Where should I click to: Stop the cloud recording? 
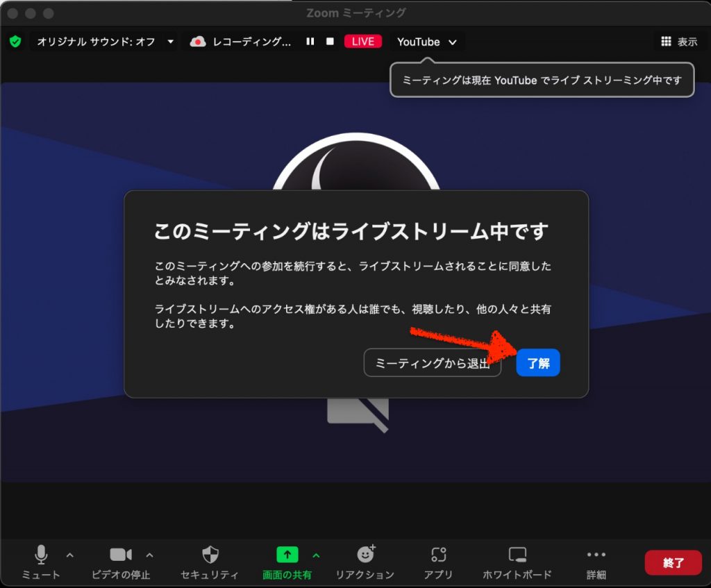click(330, 42)
